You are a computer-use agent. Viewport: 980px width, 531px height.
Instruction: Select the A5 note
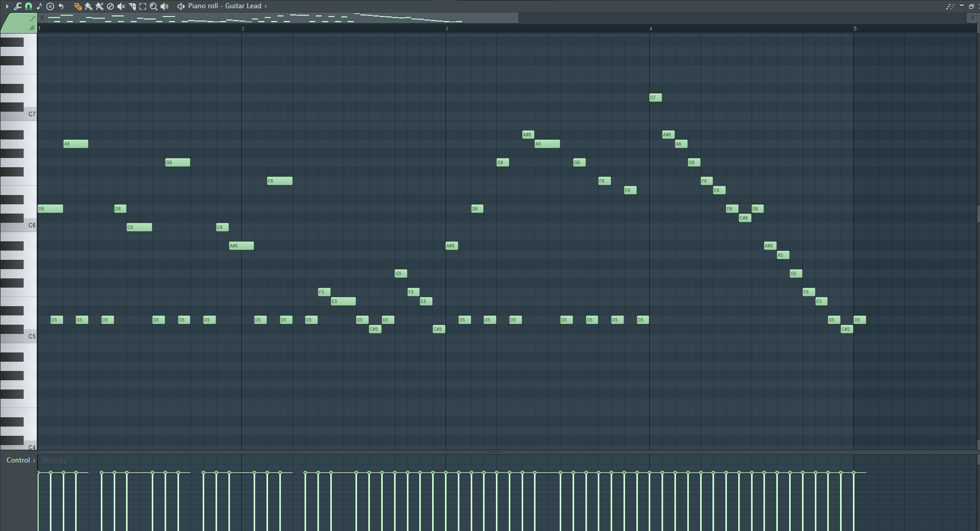(783, 255)
